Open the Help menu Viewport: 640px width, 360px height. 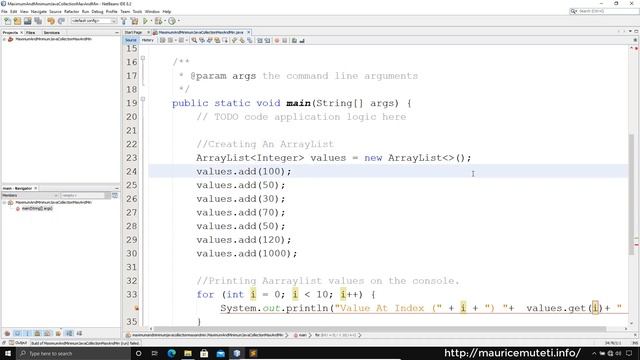167,11
